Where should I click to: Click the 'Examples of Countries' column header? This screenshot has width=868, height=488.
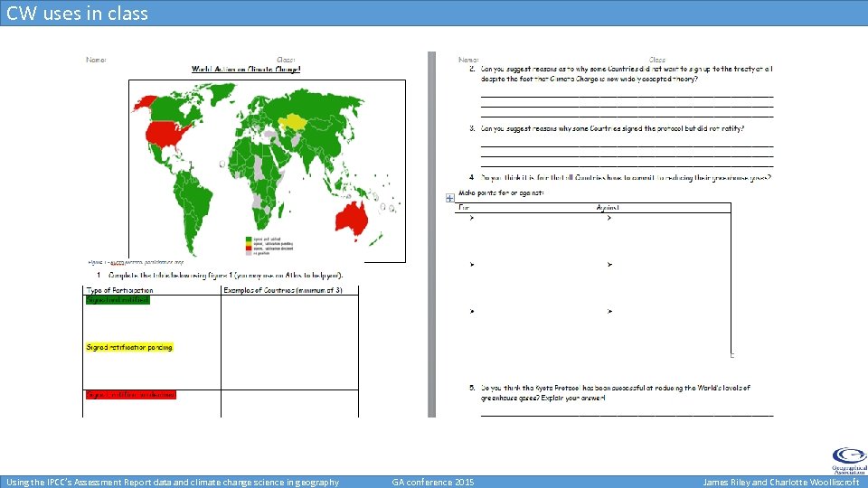[x=283, y=290]
